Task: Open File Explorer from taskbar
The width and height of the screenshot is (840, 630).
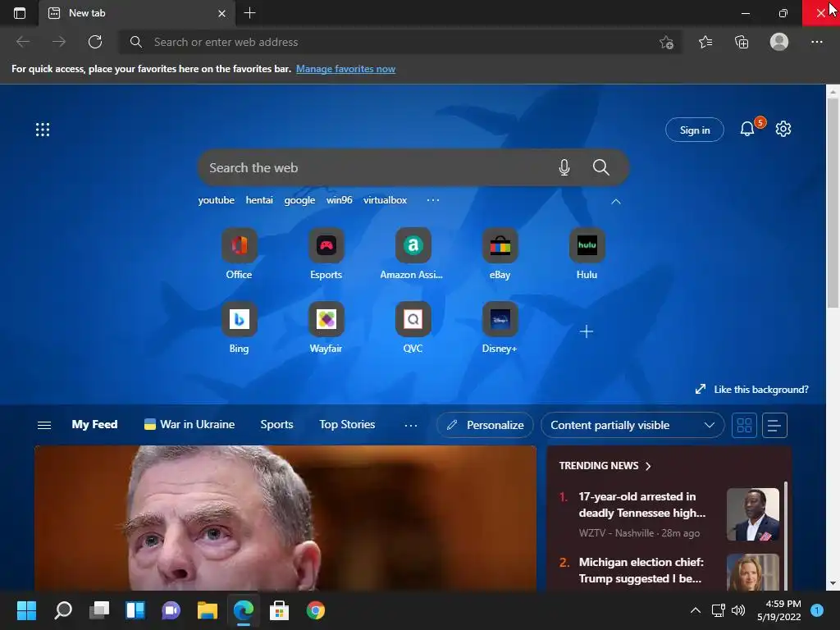Action: click(207, 610)
